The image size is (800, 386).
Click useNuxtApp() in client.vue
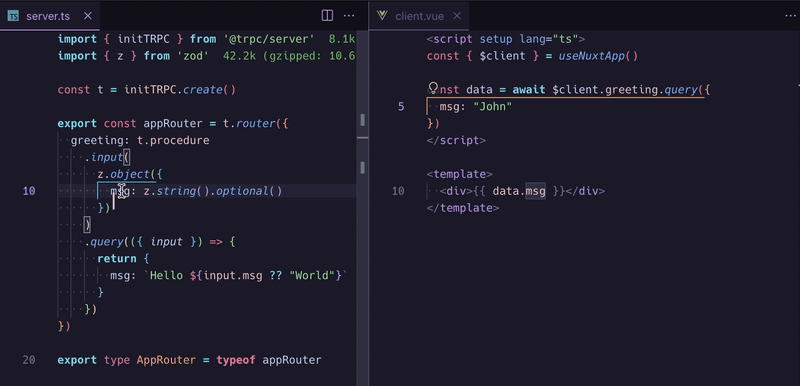tap(598, 56)
